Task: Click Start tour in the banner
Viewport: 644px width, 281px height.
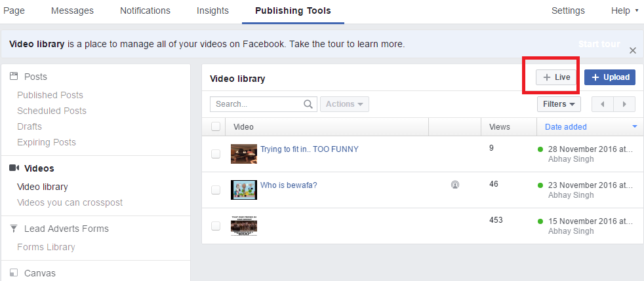Action: pos(599,44)
